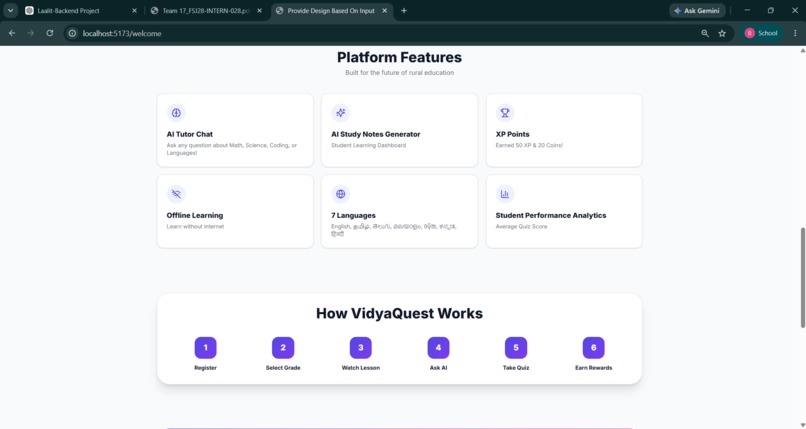Click the Take Quiz step label

[516, 368]
